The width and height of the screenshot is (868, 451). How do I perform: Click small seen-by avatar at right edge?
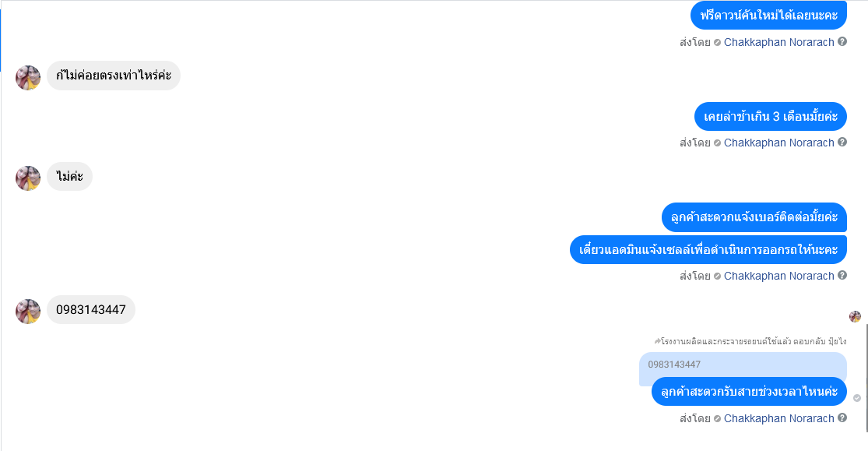[856, 316]
